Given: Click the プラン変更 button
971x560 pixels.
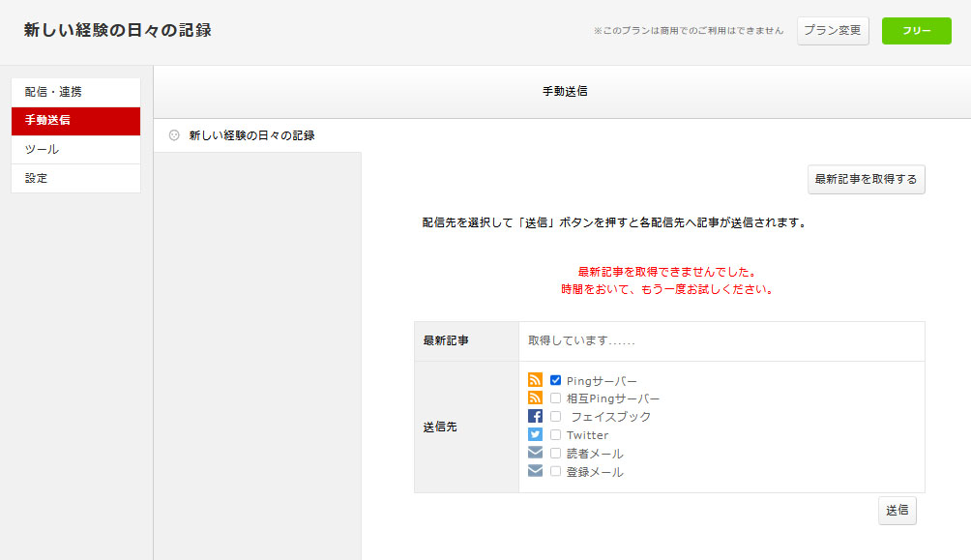Looking at the screenshot, I should pos(833,30).
